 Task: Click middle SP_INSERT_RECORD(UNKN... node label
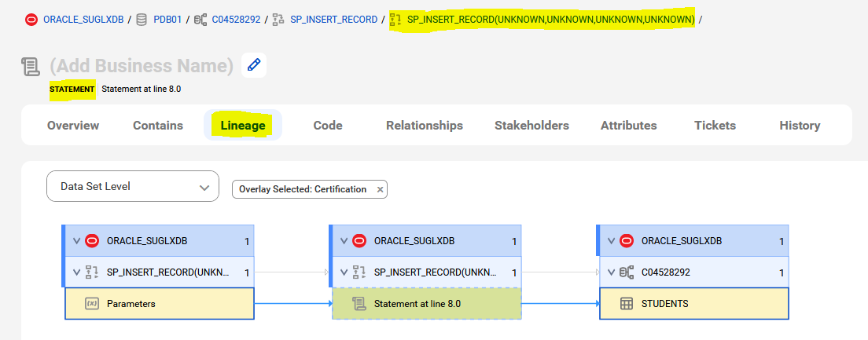point(435,272)
